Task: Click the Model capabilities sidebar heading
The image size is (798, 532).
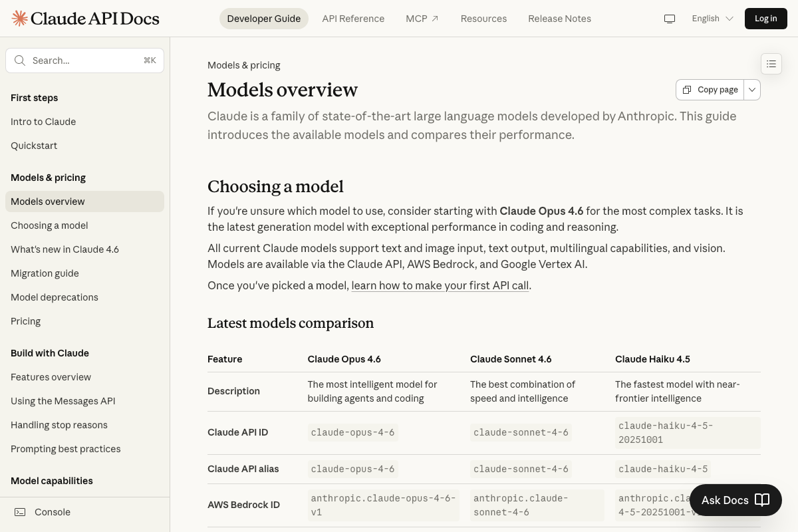Action: [52, 481]
